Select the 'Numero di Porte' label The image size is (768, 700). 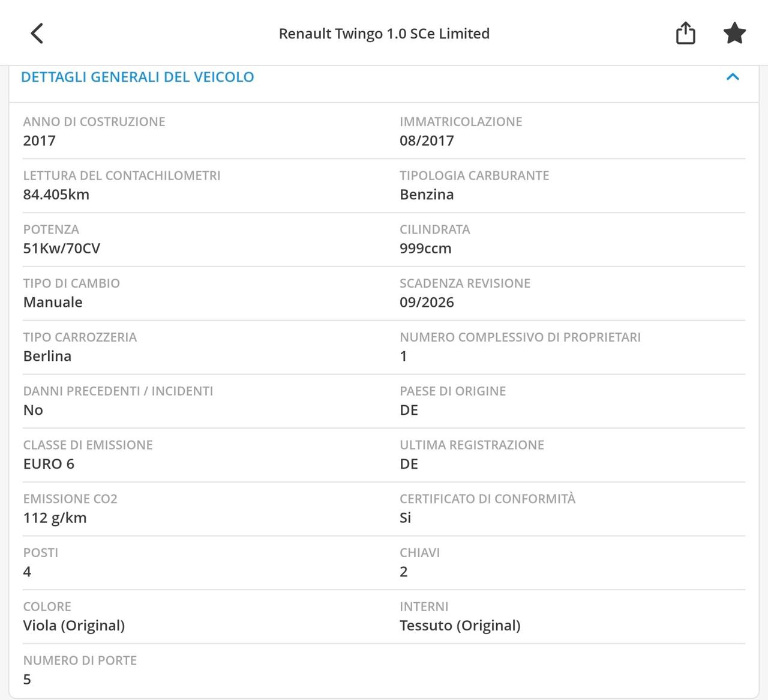80,660
